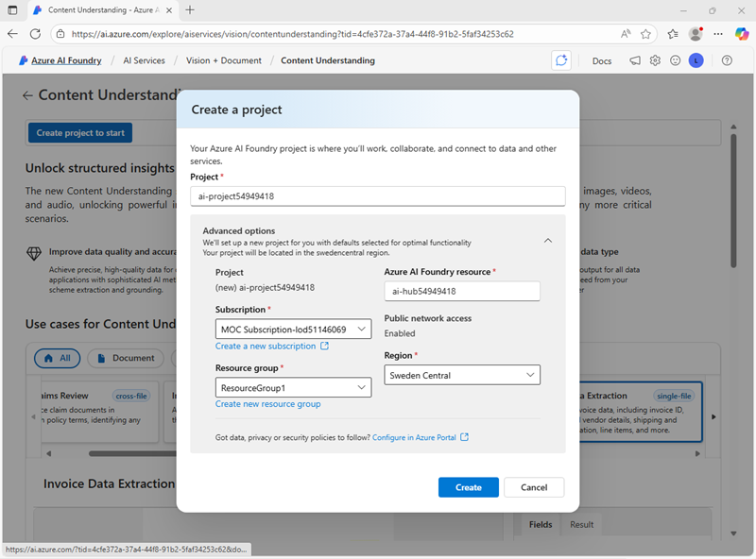This screenshot has width=756, height=559.
Task: Click the Create button in dialog
Action: [468, 487]
